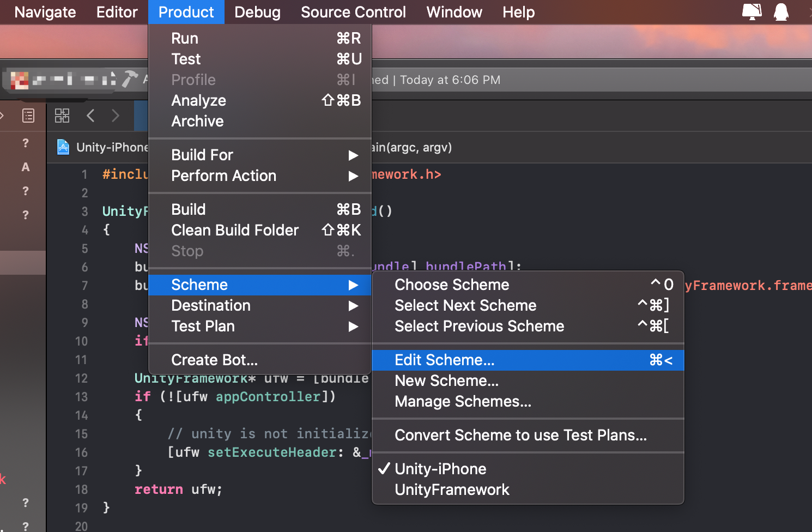Screen dimensions: 812x532
Task: Choose Run from the Product menu
Action: 259,38
